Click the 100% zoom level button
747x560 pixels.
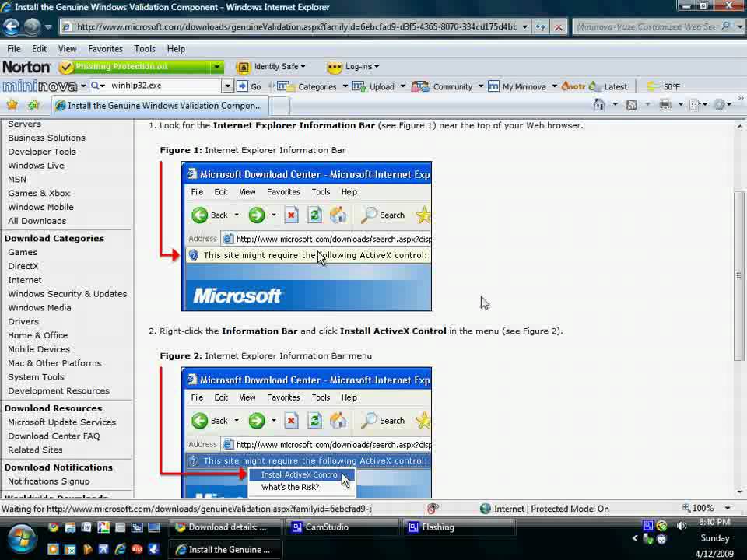702,508
